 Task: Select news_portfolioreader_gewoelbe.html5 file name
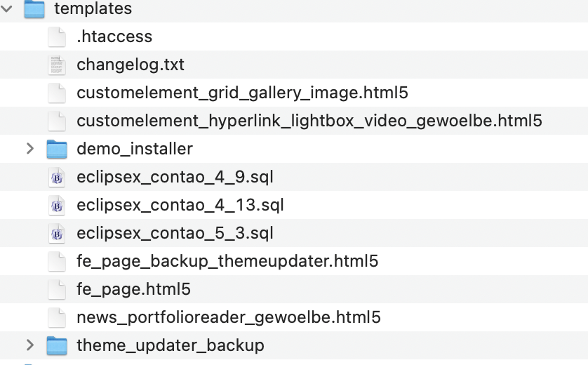pos(229,317)
